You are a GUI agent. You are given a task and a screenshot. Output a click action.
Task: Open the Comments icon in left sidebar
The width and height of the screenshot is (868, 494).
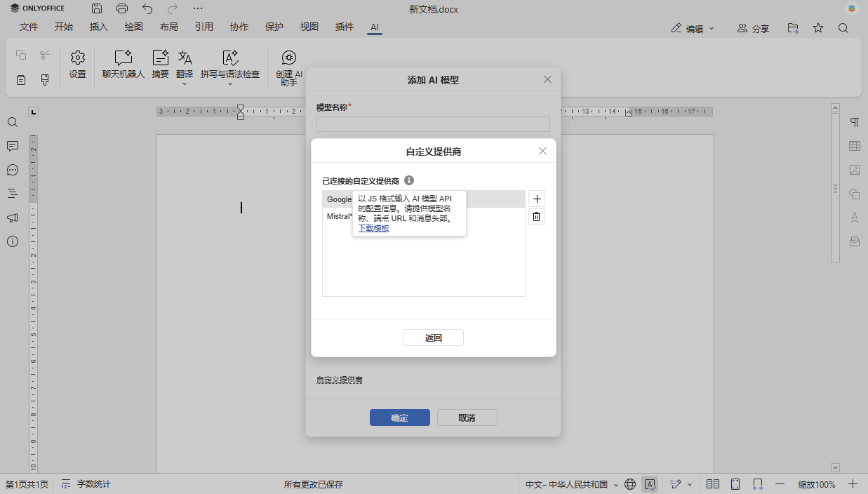click(13, 146)
